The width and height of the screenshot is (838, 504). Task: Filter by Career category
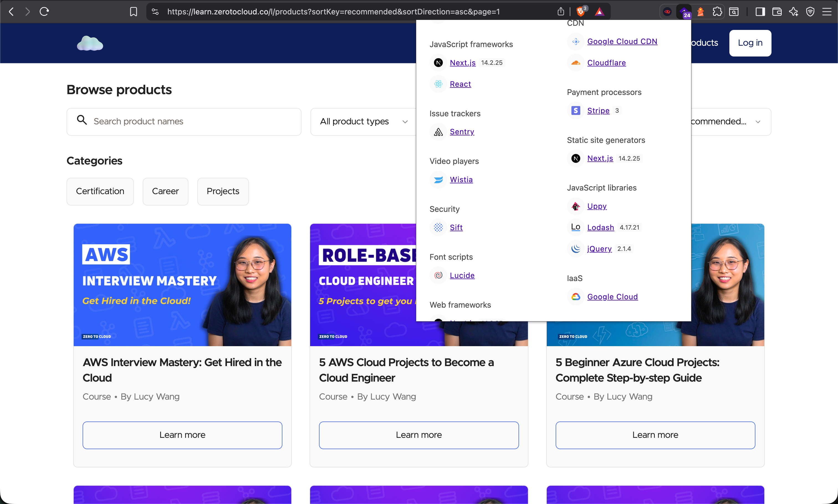165,192
